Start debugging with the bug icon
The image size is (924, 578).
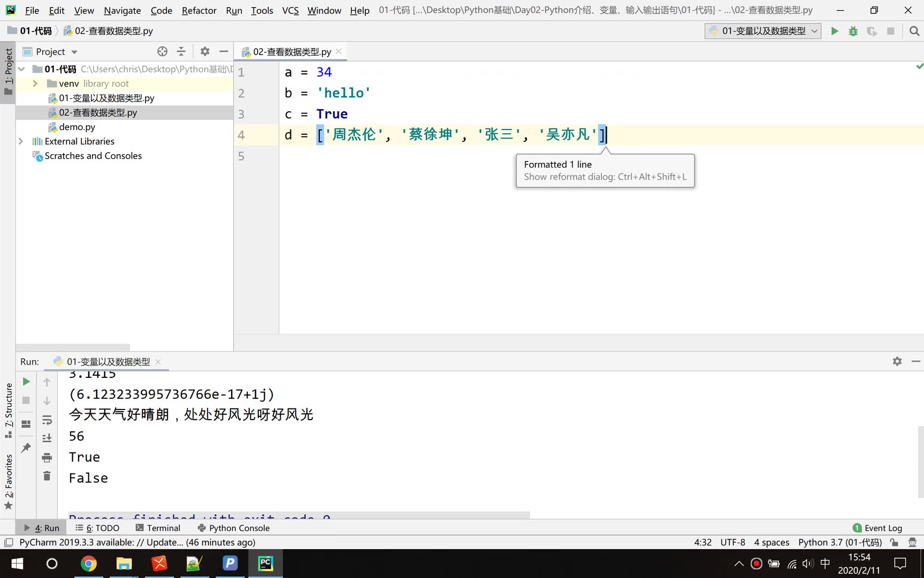[853, 31]
